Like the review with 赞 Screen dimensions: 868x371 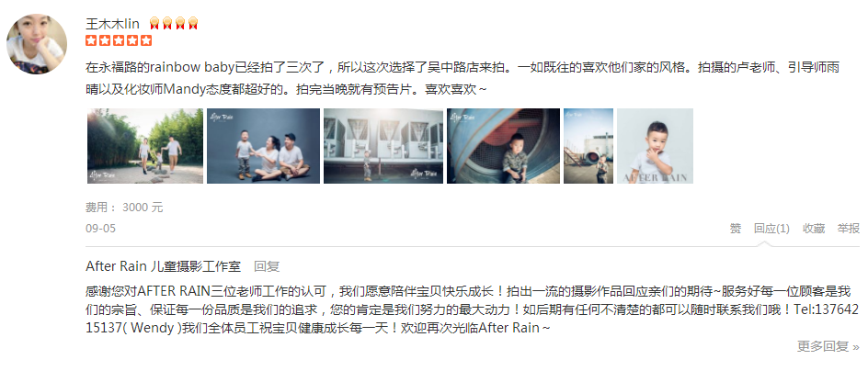736,229
